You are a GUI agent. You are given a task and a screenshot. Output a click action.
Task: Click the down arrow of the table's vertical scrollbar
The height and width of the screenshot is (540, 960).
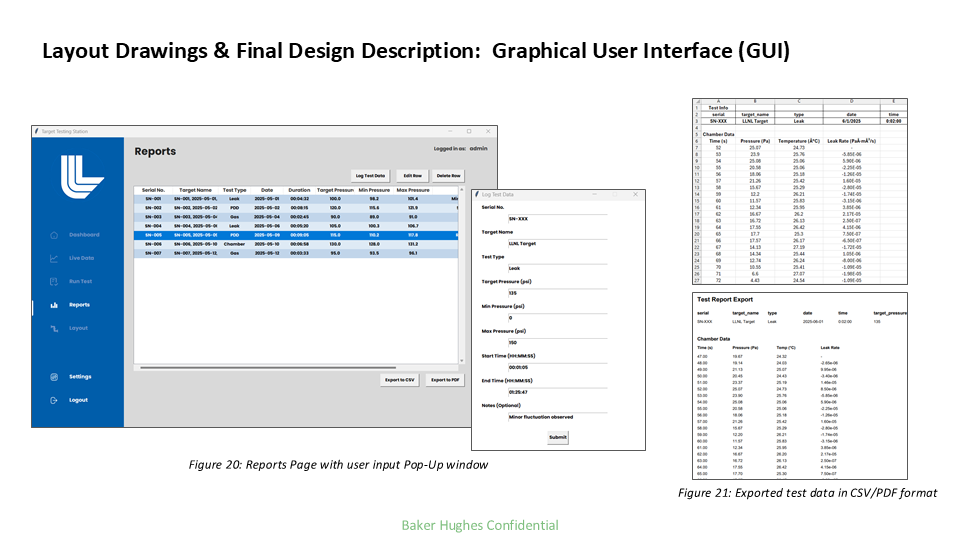pos(461,361)
